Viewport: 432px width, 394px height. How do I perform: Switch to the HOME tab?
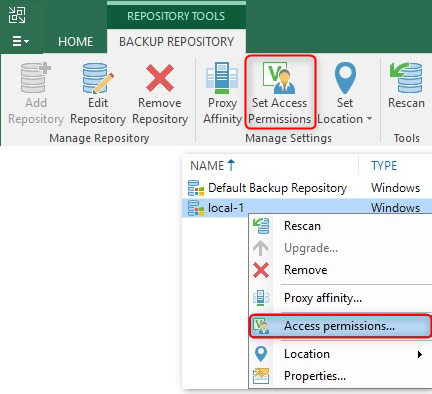point(75,42)
